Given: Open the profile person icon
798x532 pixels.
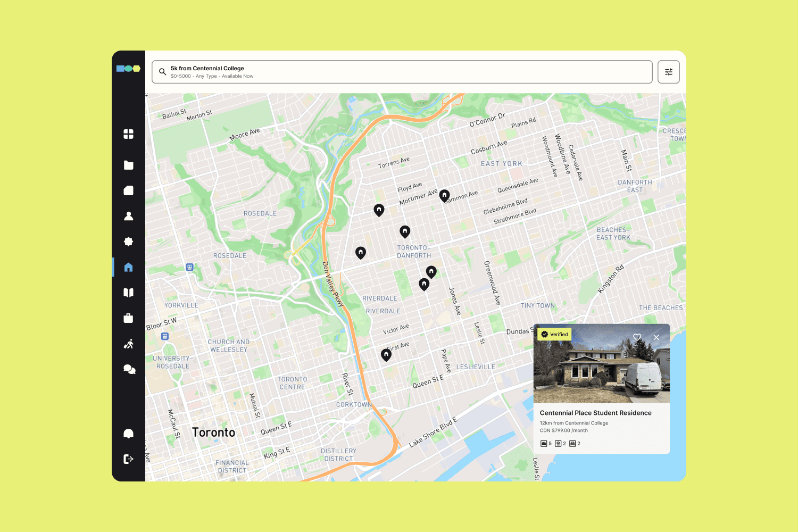Looking at the screenshot, I should coord(128,216).
